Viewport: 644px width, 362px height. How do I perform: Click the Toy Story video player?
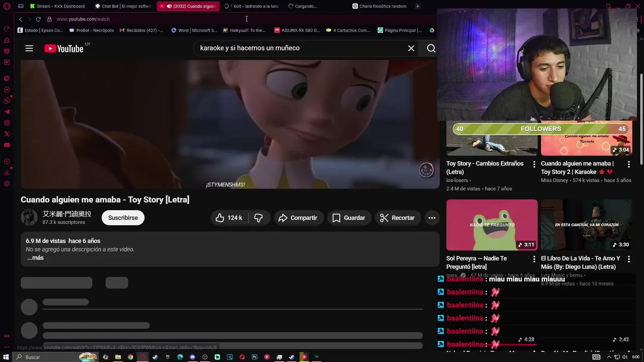[x=230, y=124]
